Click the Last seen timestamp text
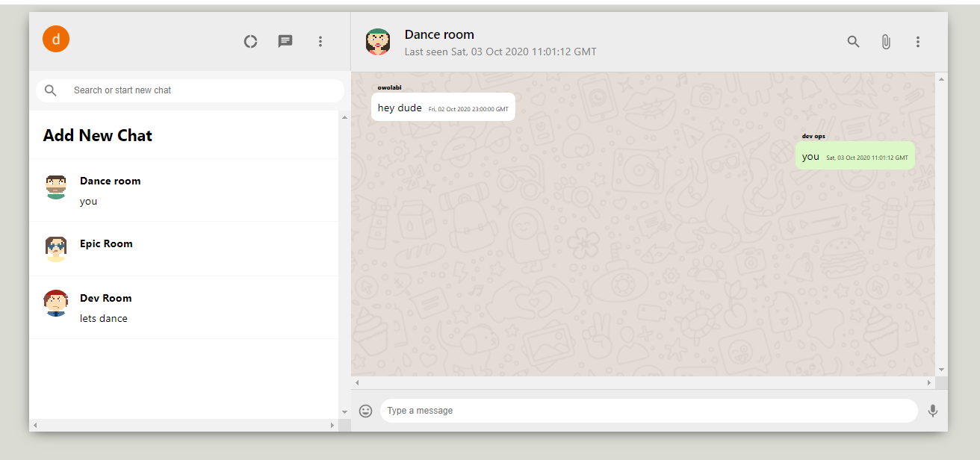Screen dimensions: 980x460 (x=500, y=52)
